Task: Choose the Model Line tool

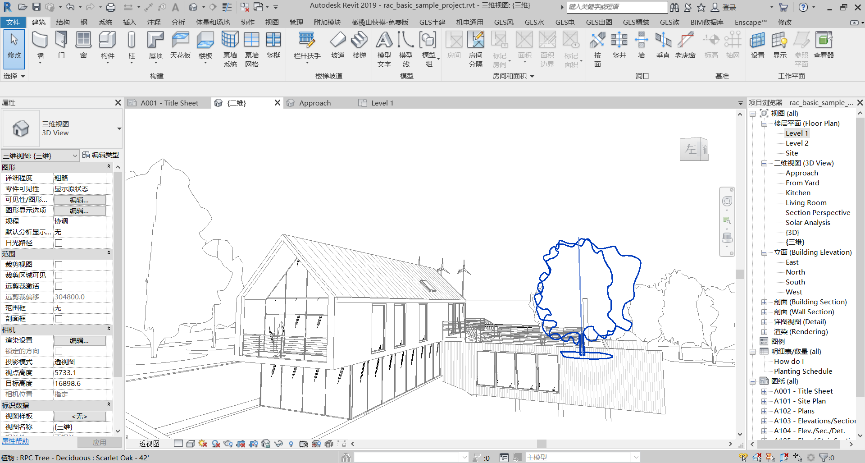Action: pos(405,49)
